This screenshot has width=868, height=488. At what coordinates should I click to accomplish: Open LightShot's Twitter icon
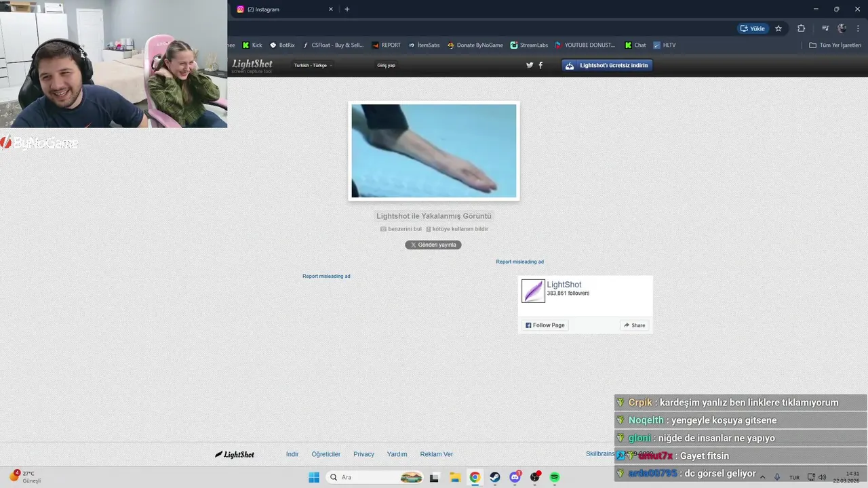pos(530,66)
